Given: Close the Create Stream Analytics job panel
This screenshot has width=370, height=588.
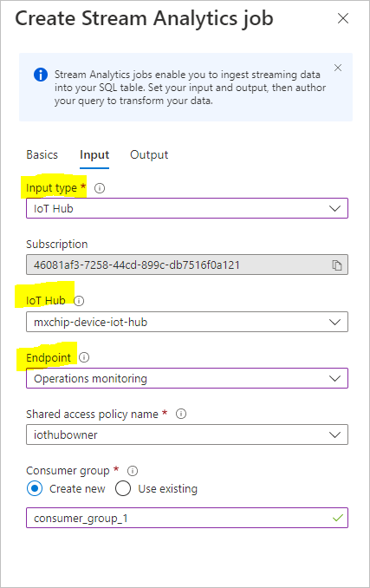Looking at the screenshot, I should tap(343, 18).
